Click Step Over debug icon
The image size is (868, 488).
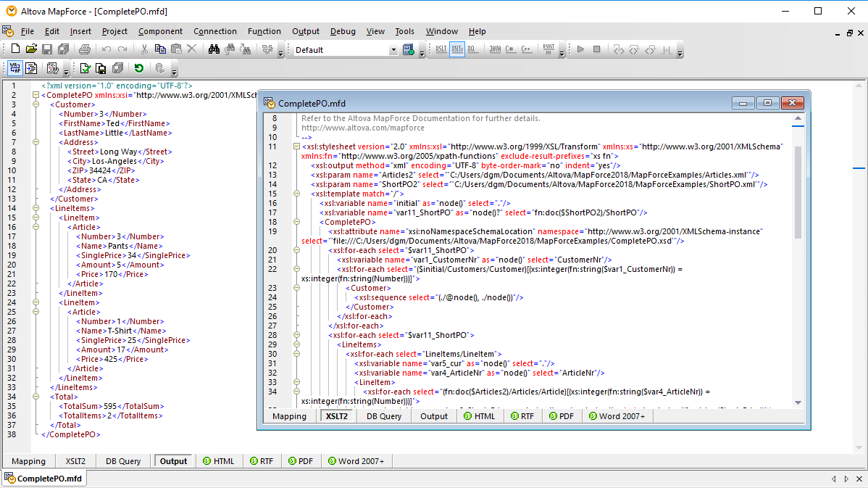635,49
